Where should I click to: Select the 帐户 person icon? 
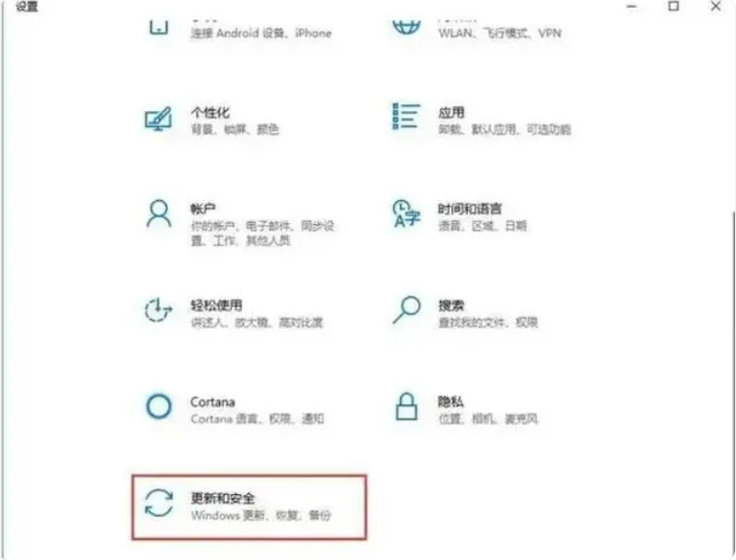coord(159,214)
